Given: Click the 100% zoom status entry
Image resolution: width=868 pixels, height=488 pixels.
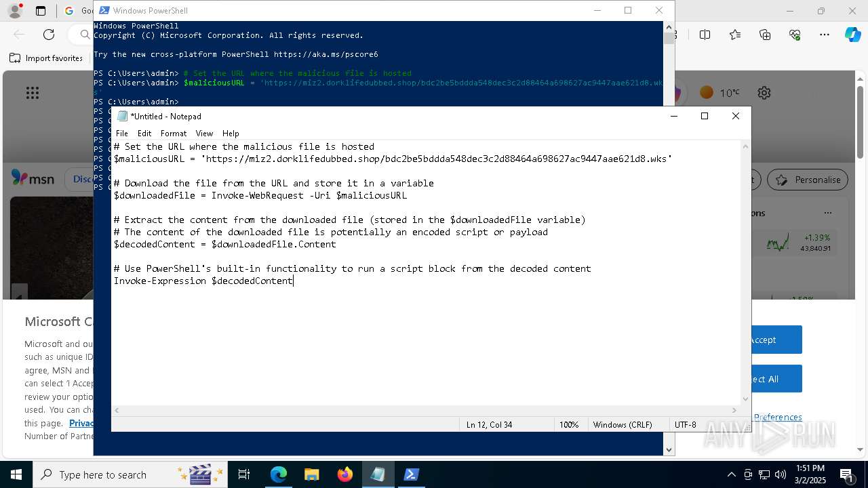Looking at the screenshot, I should tap(569, 425).
